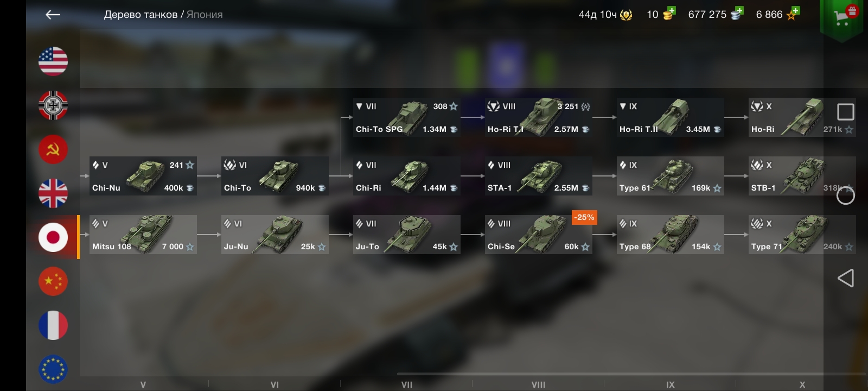The image size is (868, 391).
Task: Select the Germany nation flag
Action: [x=53, y=105]
